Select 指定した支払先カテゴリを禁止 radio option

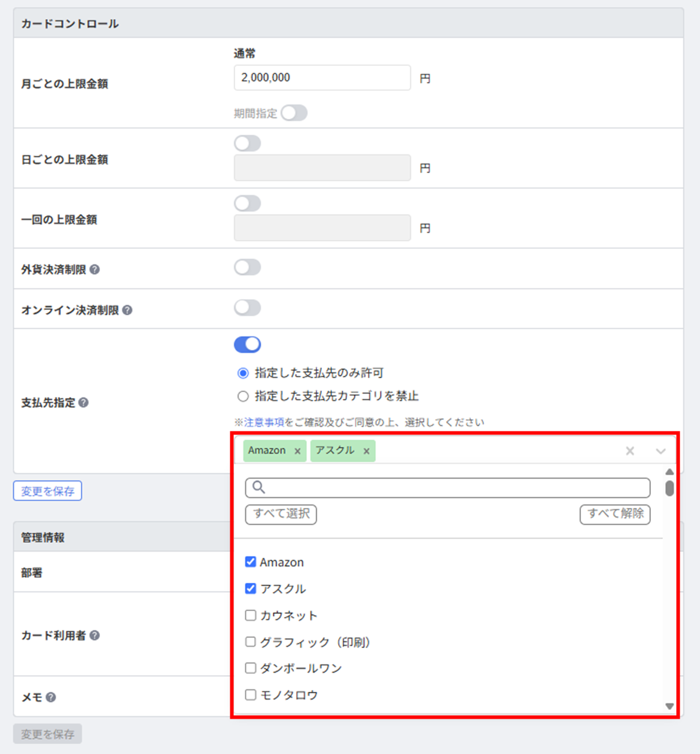point(243,396)
